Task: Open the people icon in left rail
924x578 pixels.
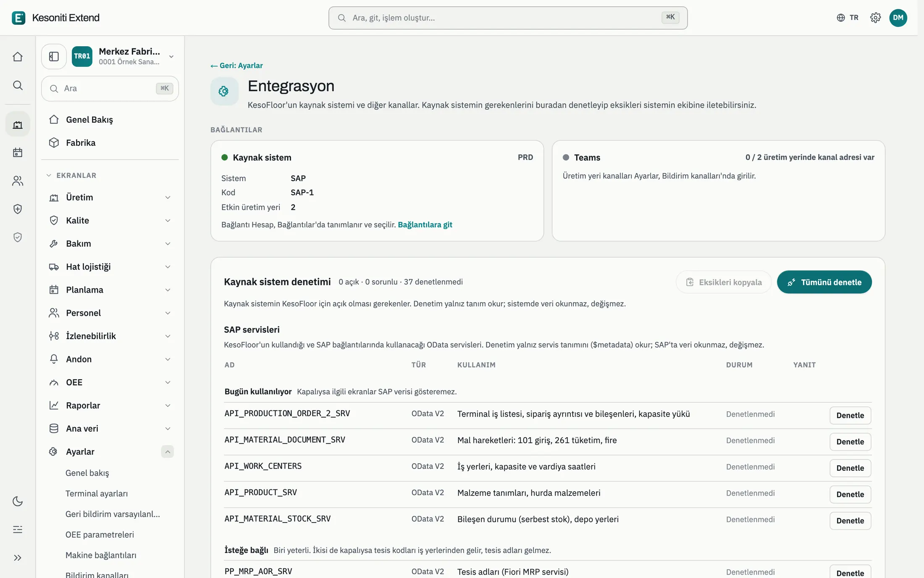Action: 18,181
